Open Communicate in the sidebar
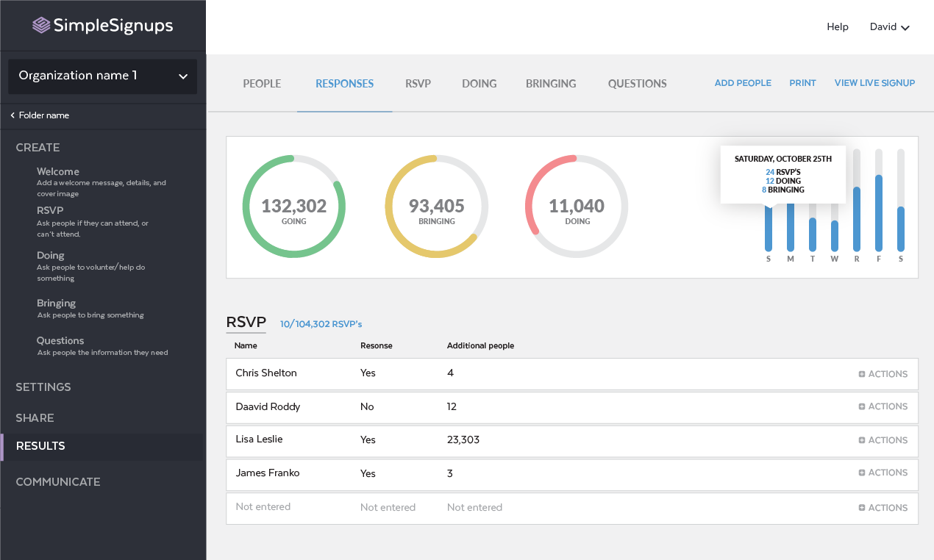The image size is (934, 560). click(58, 482)
